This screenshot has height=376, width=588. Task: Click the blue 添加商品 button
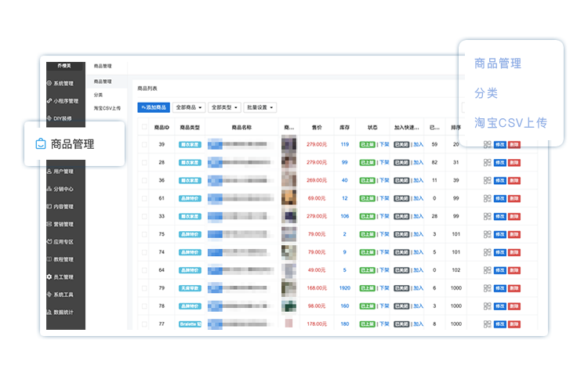154,107
